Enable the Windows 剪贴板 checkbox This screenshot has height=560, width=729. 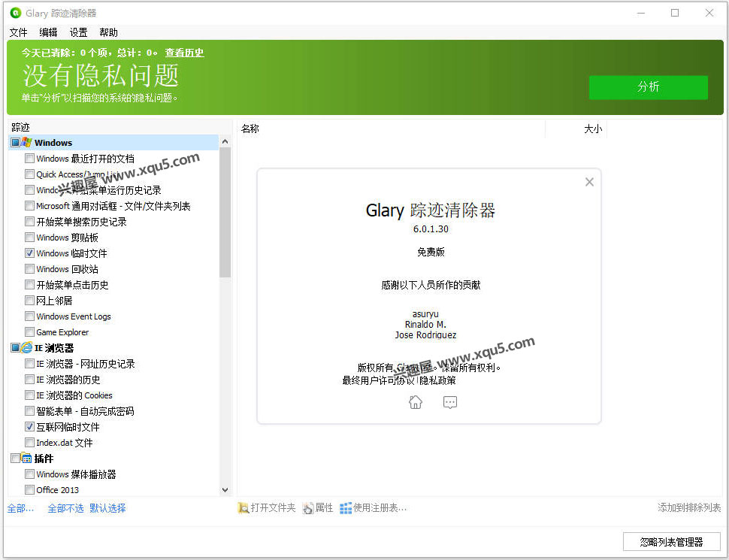(29, 238)
